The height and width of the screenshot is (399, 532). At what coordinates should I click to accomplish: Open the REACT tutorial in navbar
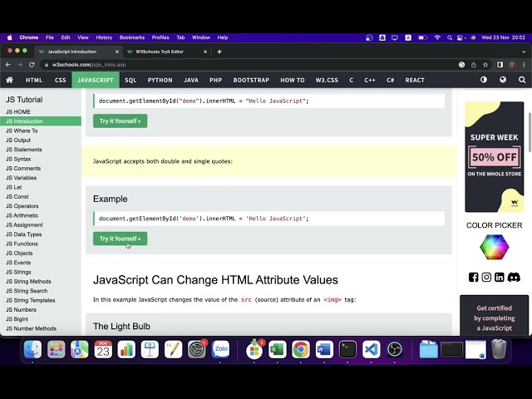tap(415, 80)
